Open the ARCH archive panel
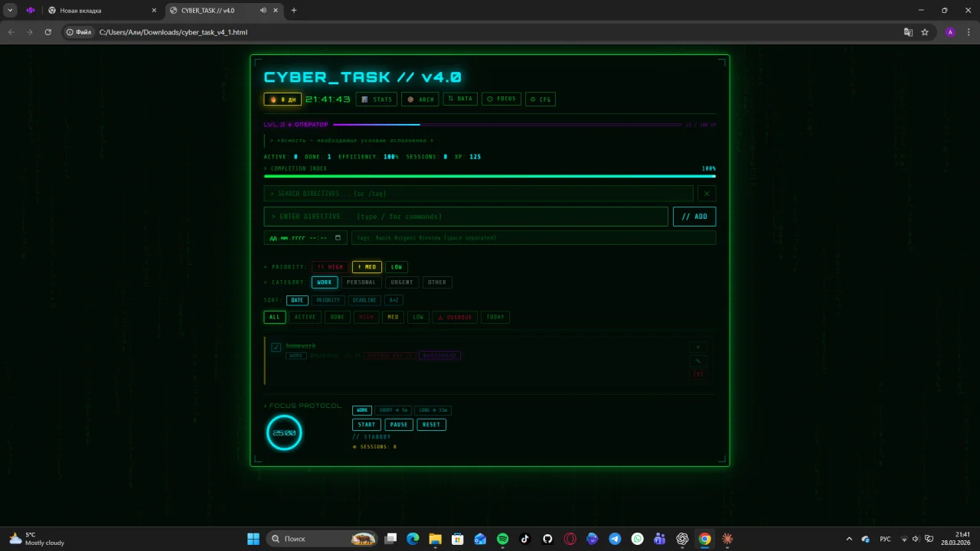This screenshot has width=980, height=551. (420, 99)
